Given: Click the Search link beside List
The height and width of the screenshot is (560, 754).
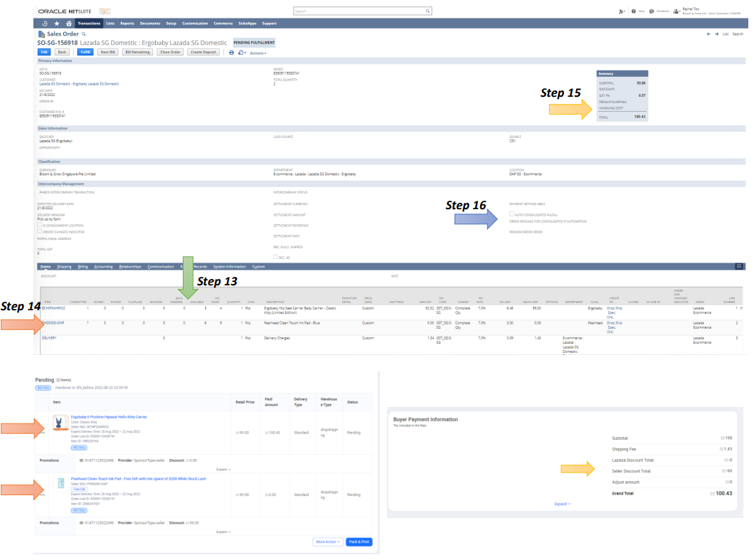Looking at the screenshot, I should pos(738,34).
